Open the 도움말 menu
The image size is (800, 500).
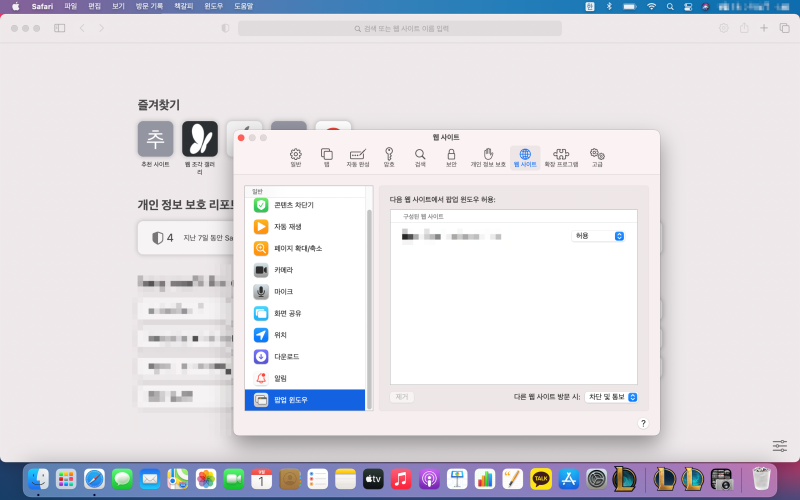[243, 7]
